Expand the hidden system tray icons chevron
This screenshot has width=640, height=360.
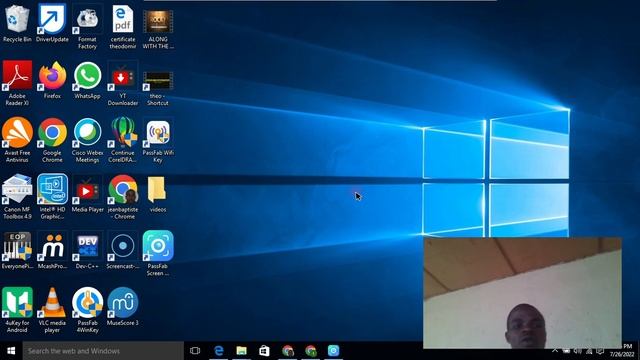coord(555,351)
